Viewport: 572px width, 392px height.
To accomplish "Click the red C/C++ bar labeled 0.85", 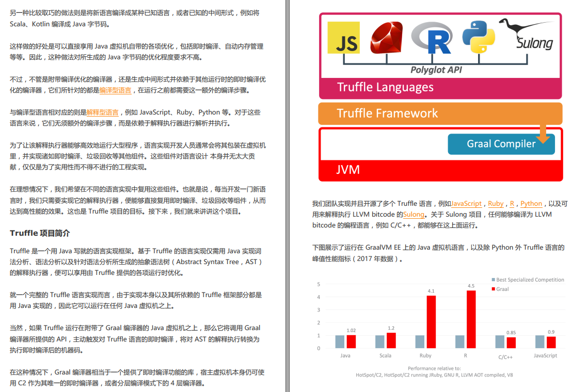I will tap(511, 342).
